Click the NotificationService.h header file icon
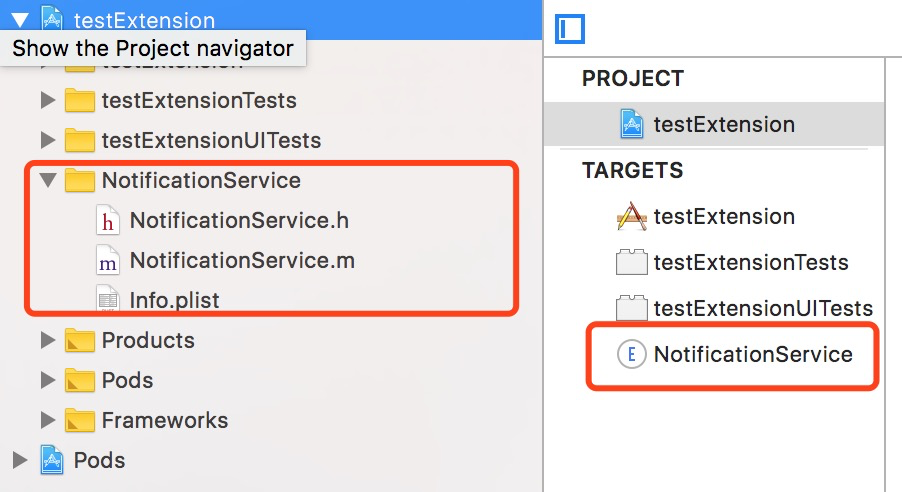This screenshot has width=902, height=492. [x=107, y=221]
